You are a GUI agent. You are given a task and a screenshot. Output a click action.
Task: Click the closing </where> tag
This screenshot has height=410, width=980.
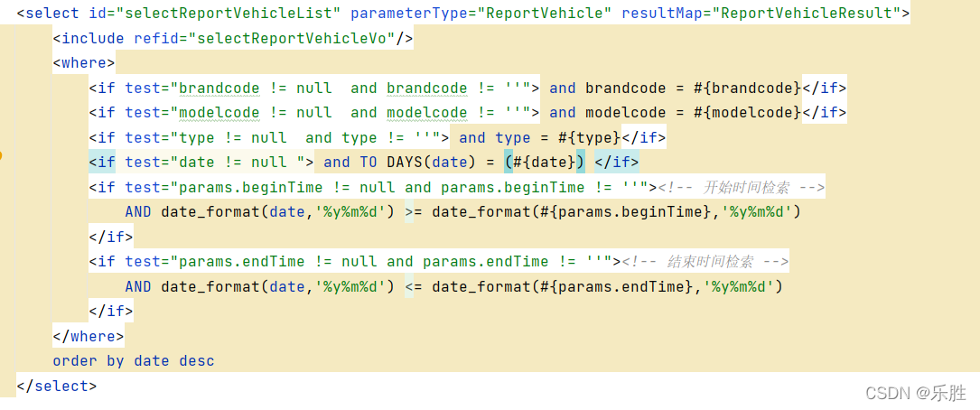pos(89,336)
